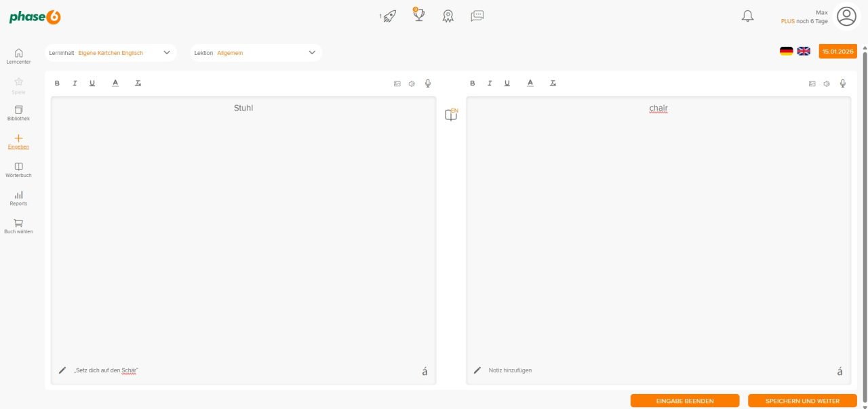This screenshot has height=409, width=868.
Task: Open the trophy achievements icon
Action: pos(419,15)
